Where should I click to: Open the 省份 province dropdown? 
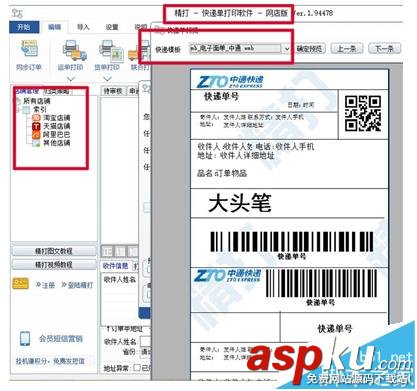coord(145,352)
